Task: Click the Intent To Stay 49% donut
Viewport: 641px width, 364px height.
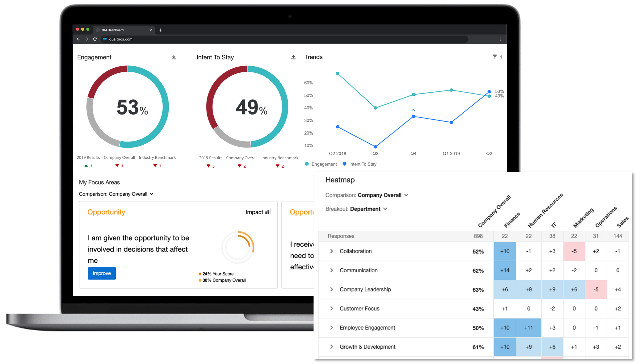Action: point(247,107)
